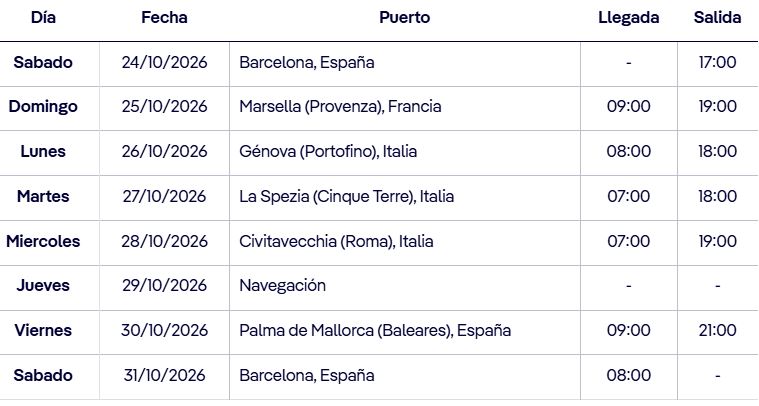The height and width of the screenshot is (406, 759).
Task: Click La Spezia (Cinque Terre), Italia cell
Action: pos(346,197)
